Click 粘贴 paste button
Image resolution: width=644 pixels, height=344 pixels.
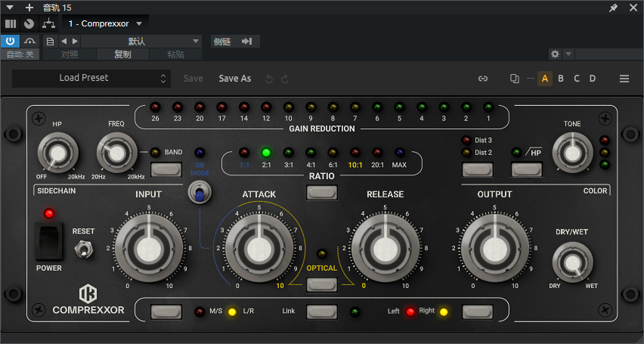click(x=175, y=54)
